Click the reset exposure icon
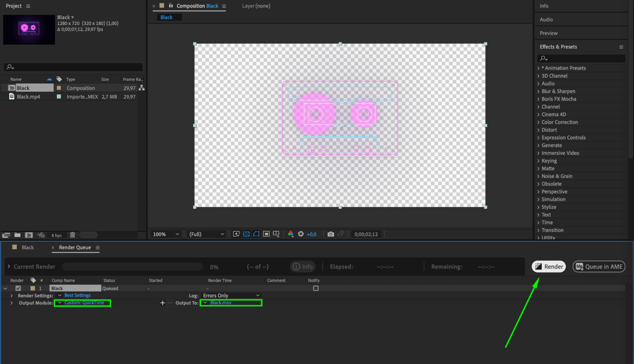 coord(301,234)
